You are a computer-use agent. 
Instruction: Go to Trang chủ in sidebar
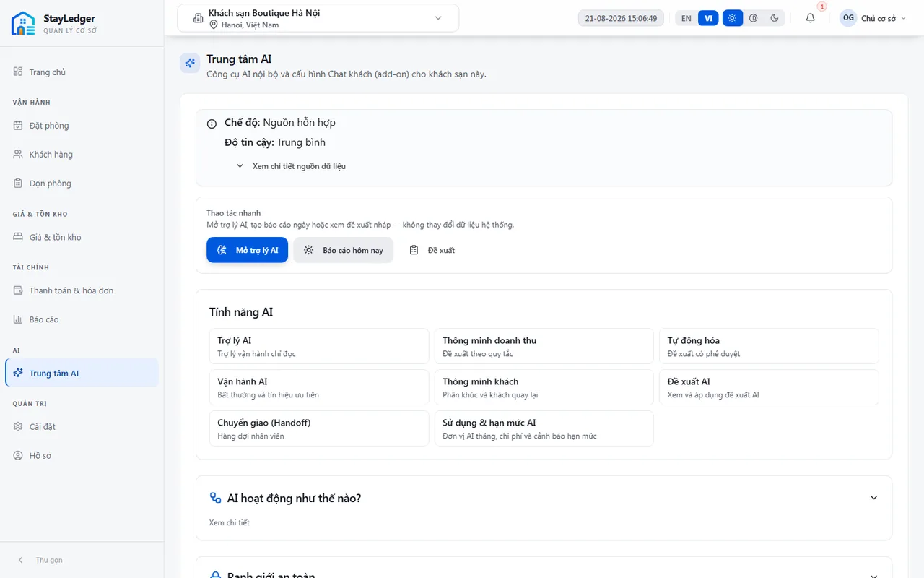[82, 72]
